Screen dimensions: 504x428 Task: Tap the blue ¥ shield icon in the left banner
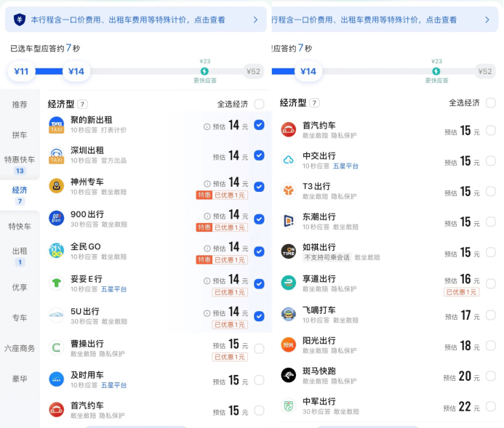pos(20,20)
